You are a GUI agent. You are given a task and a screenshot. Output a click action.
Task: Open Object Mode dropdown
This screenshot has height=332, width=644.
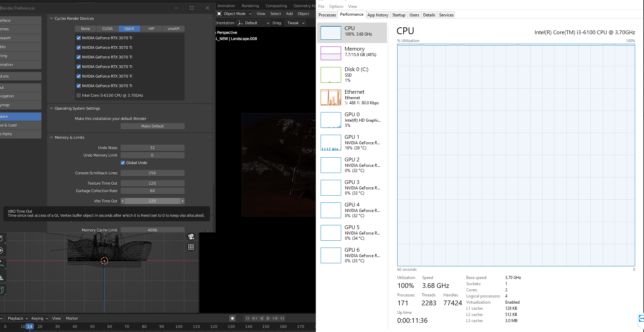234,14
